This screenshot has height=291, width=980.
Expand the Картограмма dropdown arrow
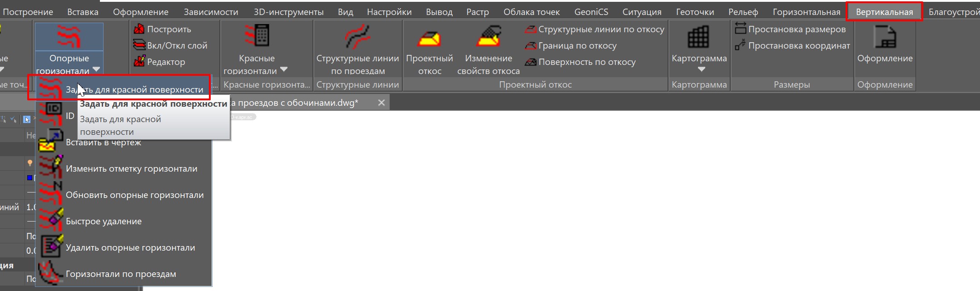point(701,69)
